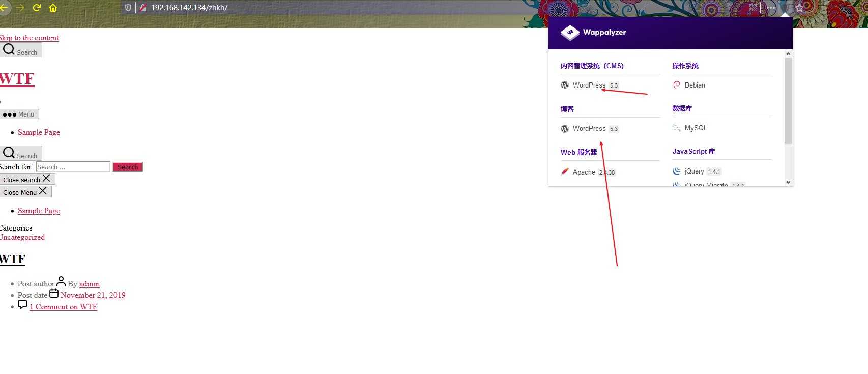Open the 1 Comment on WTF link
The width and height of the screenshot is (868, 374).
[63, 307]
